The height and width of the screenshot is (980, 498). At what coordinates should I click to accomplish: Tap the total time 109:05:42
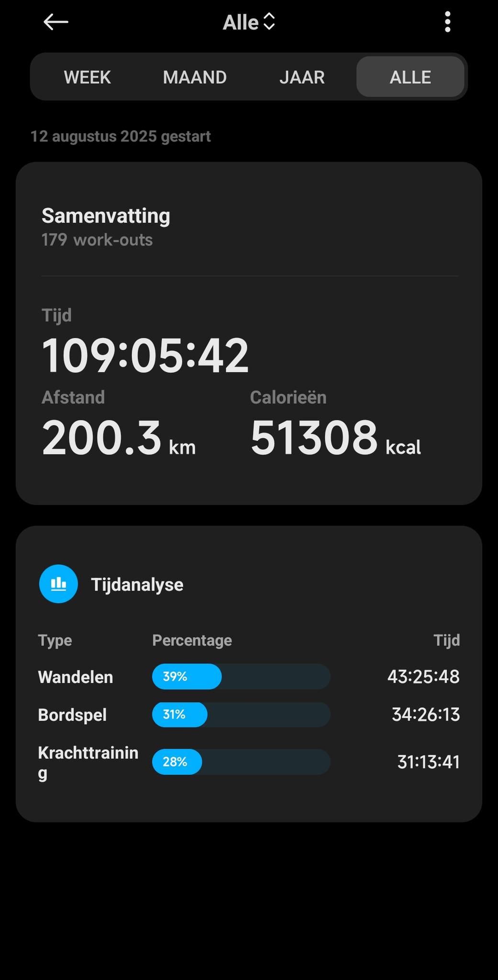tap(145, 355)
